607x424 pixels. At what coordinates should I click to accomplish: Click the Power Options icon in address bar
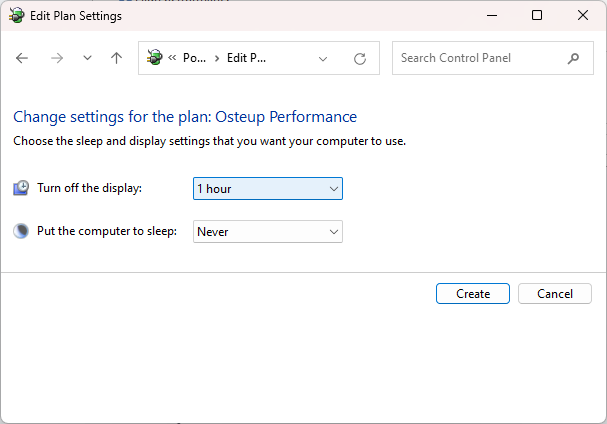(x=155, y=58)
